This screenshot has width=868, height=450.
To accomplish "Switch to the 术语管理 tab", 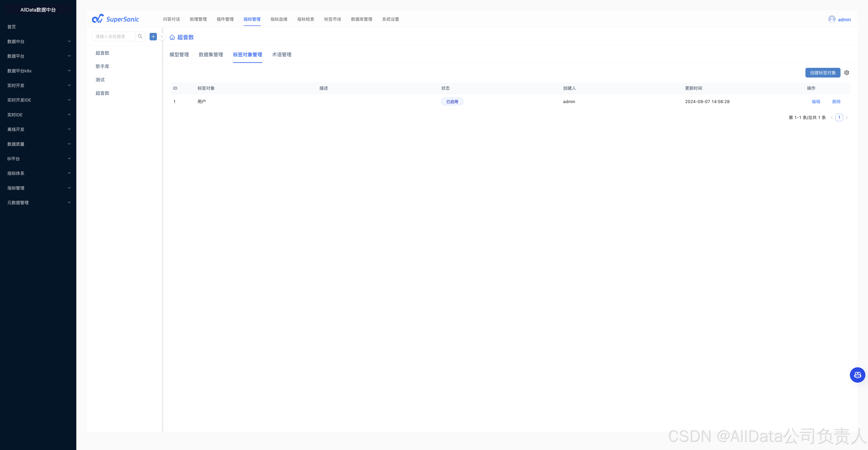I will point(281,55).
